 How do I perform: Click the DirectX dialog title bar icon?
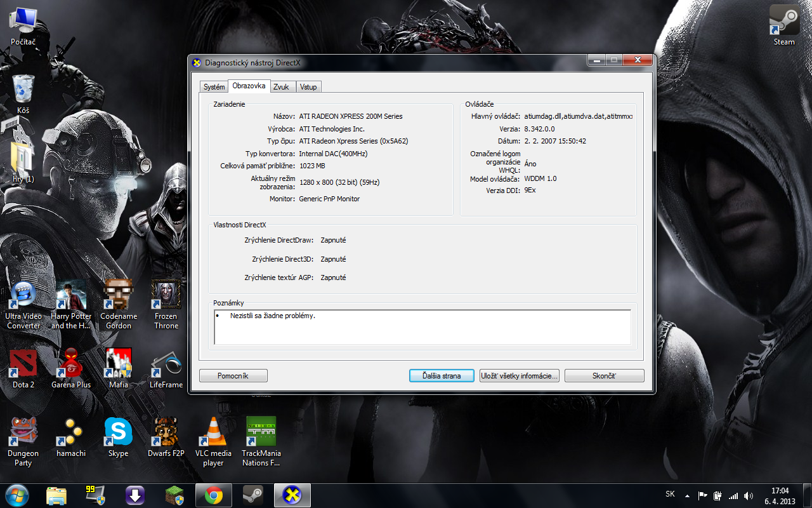pyautogui.click(x=197, y=63)
